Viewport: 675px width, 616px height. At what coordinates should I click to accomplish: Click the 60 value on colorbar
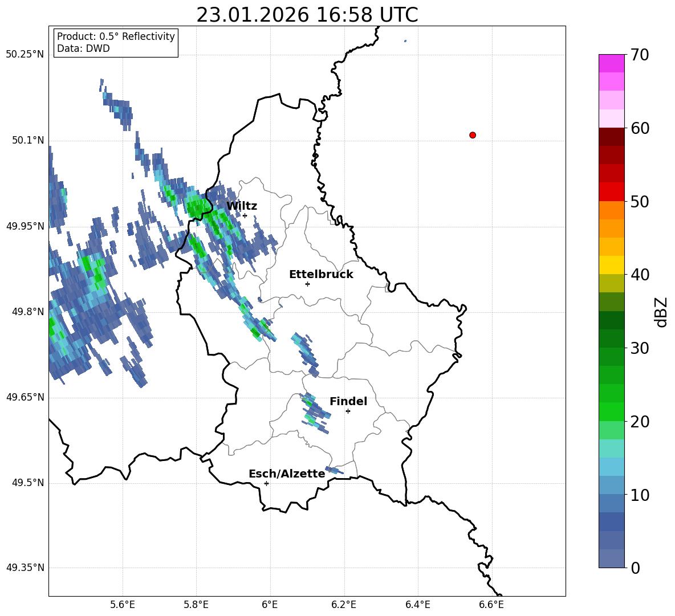click(x=640, y=128)
